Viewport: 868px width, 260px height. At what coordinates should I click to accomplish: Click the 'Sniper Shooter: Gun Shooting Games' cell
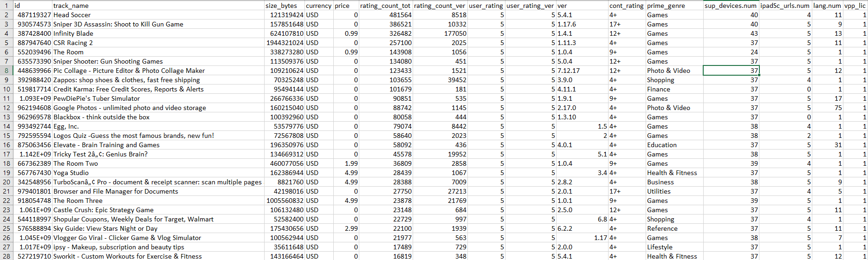pos(158,61)
